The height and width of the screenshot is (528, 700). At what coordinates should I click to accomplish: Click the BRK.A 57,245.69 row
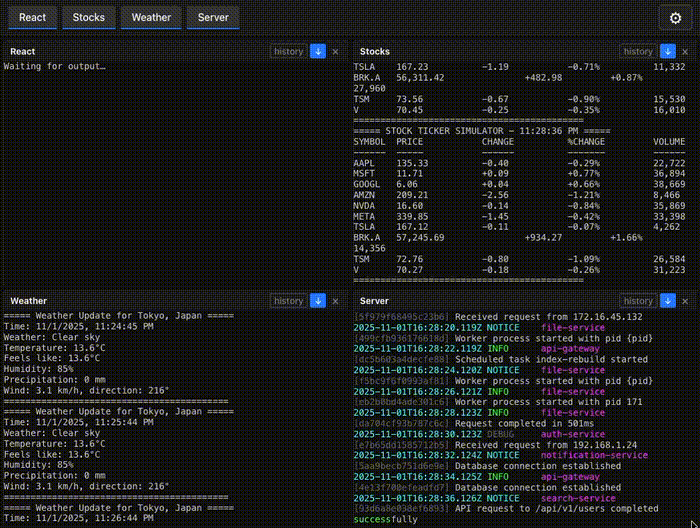coord(498,243)
